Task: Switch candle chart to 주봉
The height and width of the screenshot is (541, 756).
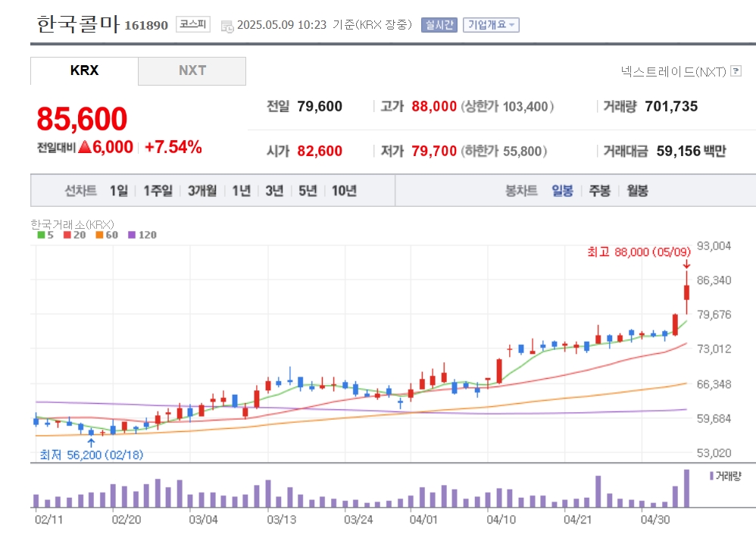Action: 599,191
